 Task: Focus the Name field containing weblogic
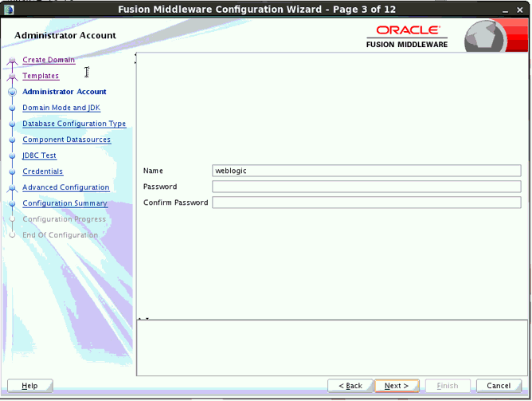coord(366,171)
